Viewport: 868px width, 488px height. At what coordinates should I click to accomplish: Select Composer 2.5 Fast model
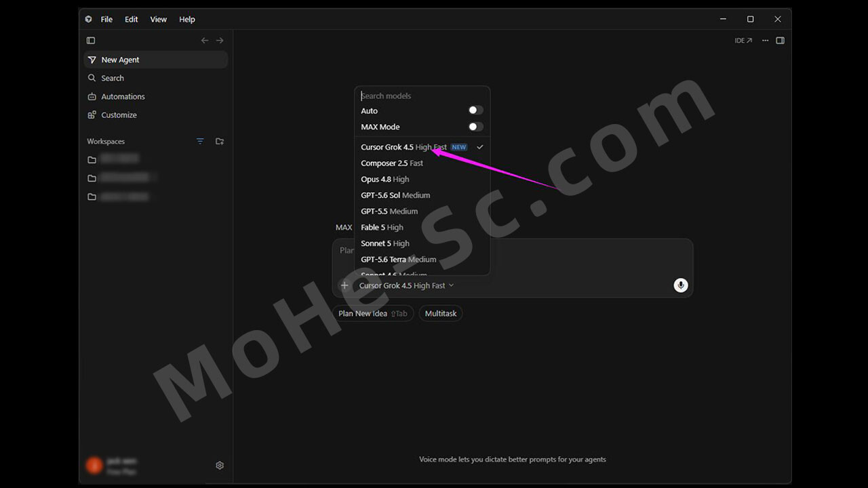pyautogui.click(x=422, y=163)
